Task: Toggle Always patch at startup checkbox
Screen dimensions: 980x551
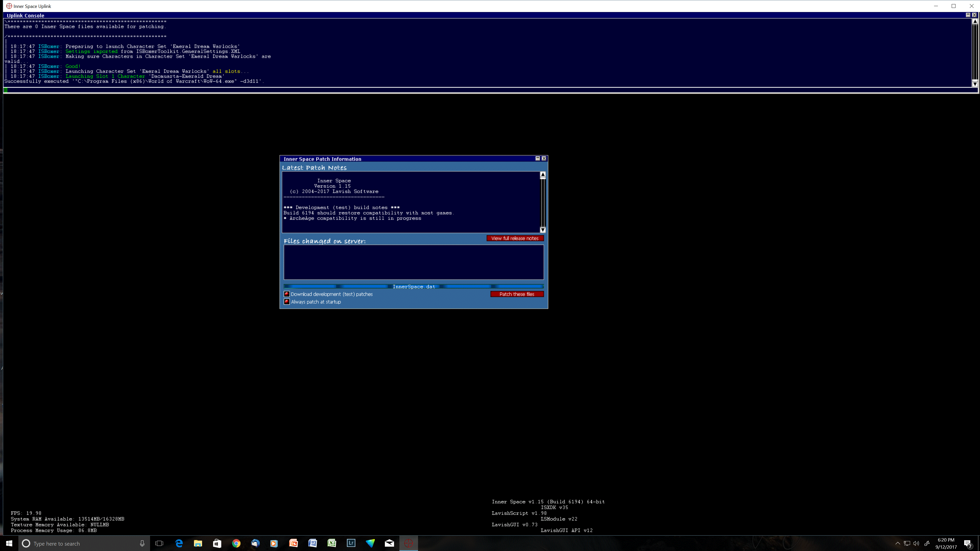Action: (287, 302)
